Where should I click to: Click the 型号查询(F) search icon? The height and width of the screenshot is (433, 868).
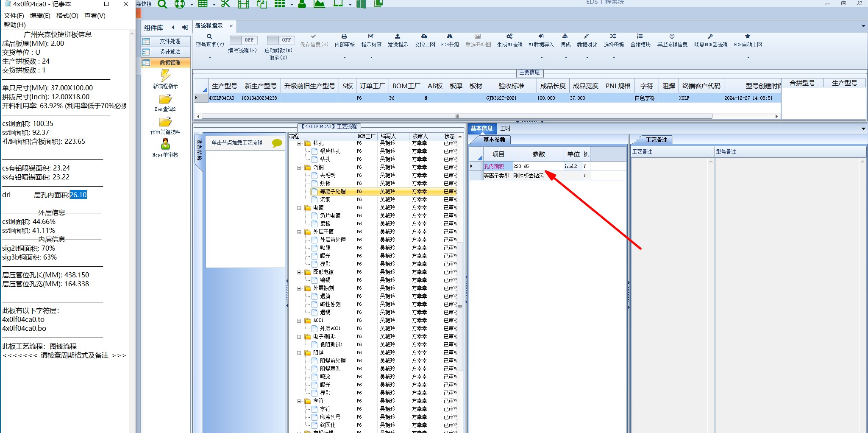[209, 36]
